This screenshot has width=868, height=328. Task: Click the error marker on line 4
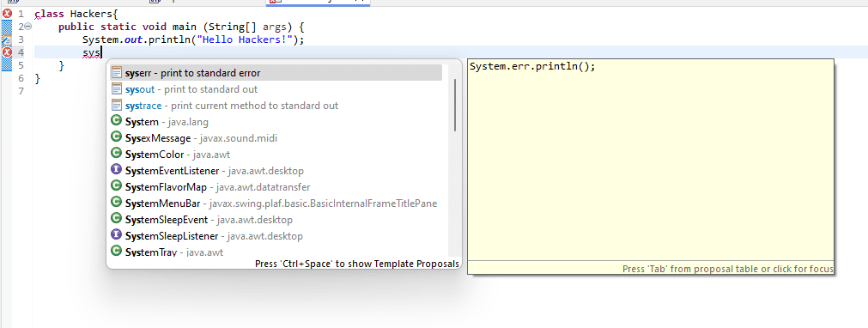point(7,52)
